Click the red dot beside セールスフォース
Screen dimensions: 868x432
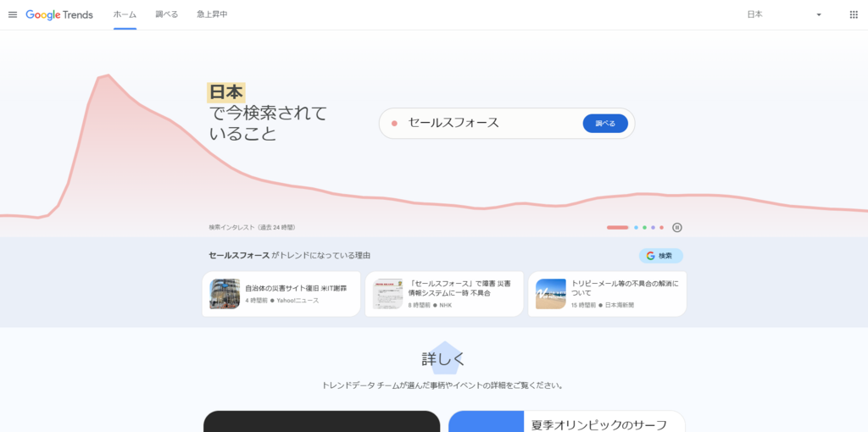pos(394,124)
